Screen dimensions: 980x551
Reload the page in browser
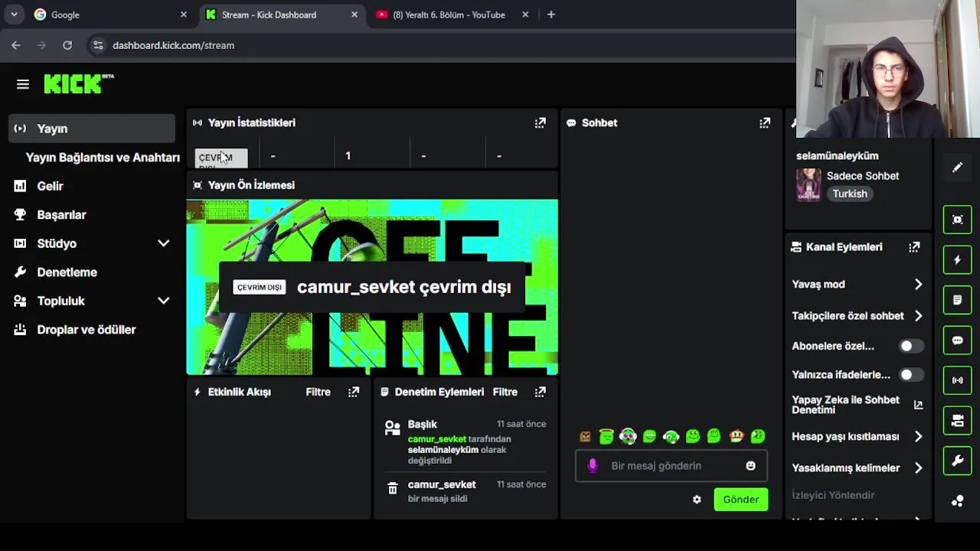click(67, 45)
